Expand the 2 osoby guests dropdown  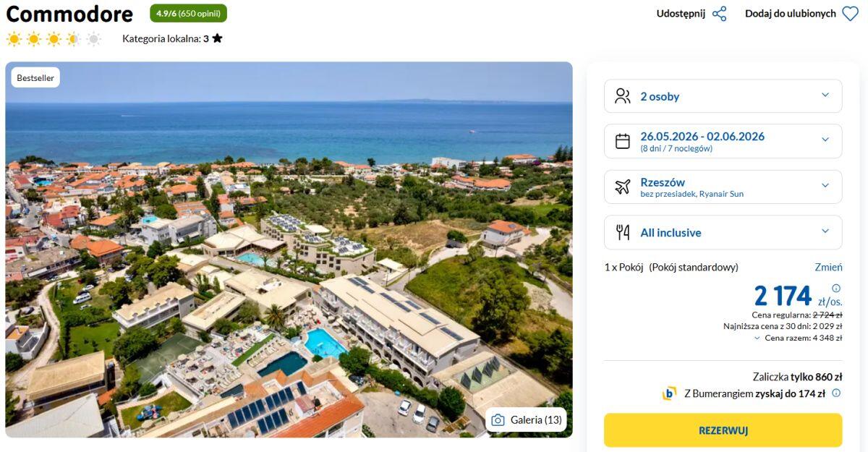(x=825, y=95)
